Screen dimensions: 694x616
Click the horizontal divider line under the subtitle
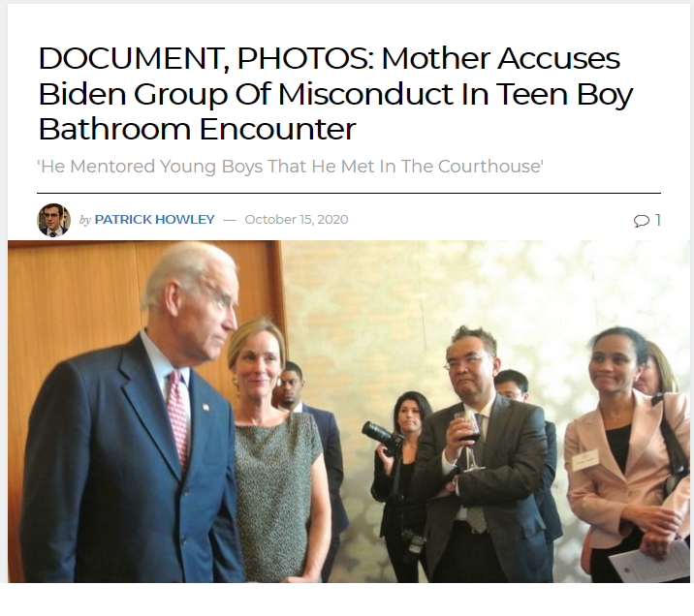tap(349, 194)
